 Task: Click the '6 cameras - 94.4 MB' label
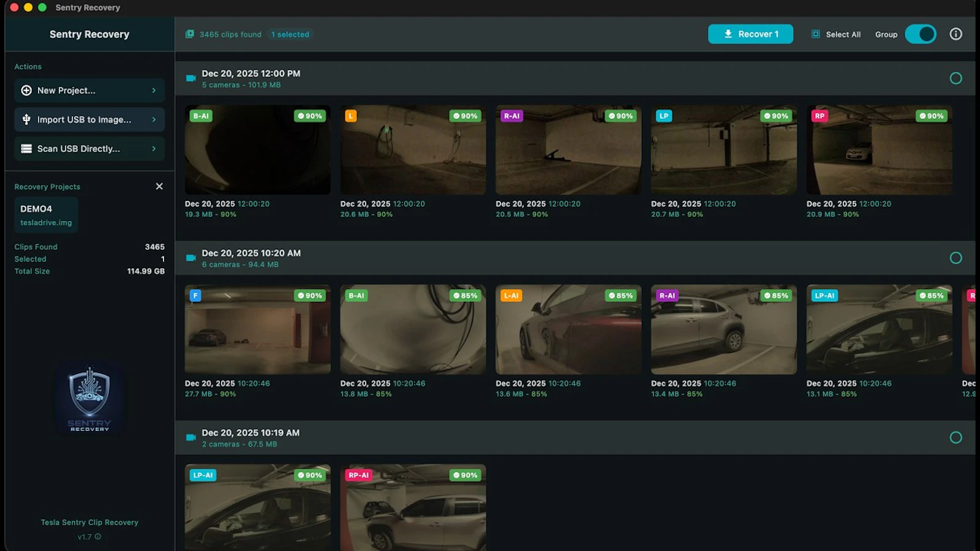(x=240, y=264)
